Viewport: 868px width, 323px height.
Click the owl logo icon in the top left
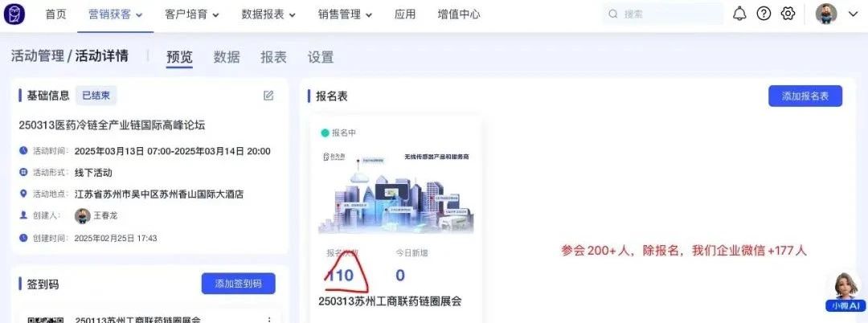[14, 14]
